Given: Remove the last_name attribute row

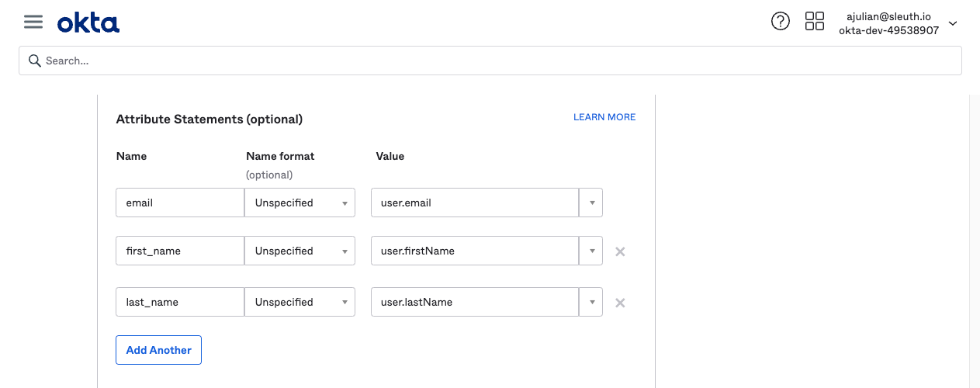Looking at the screenshot, I should pyautogui.click(x=620, y=303).
